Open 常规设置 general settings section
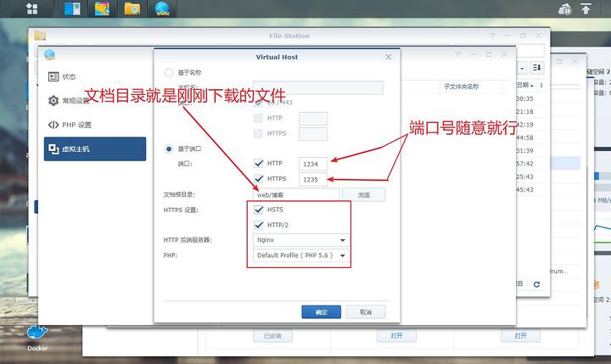611x364 pixels. 95,101
